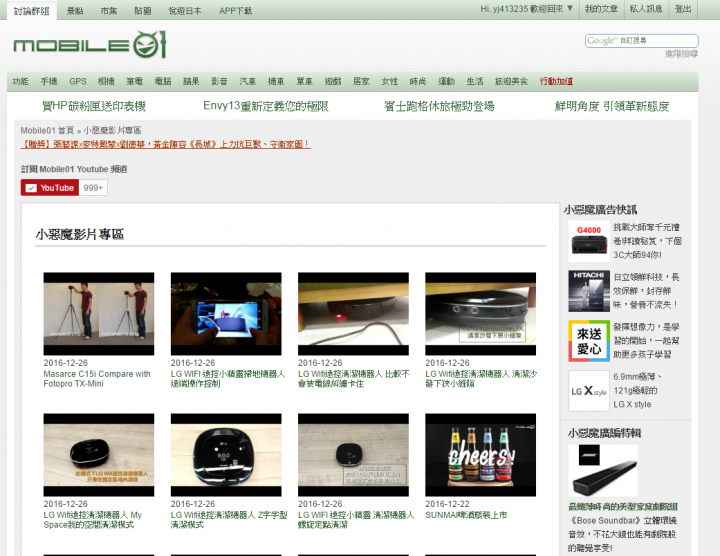
Task: Open the red 贈獎 長城 promotion link
Action: click(x=166, y=144)
